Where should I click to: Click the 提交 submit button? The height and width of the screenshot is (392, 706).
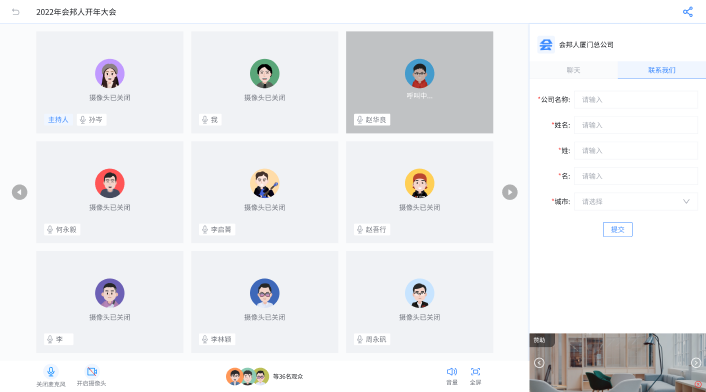pyautogui.click(x=618, y=230)
